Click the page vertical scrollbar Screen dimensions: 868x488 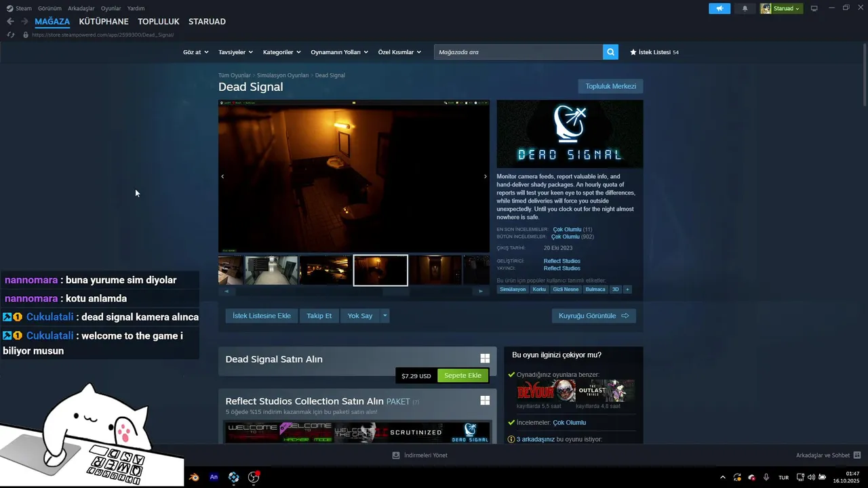(x=865, y=75)
